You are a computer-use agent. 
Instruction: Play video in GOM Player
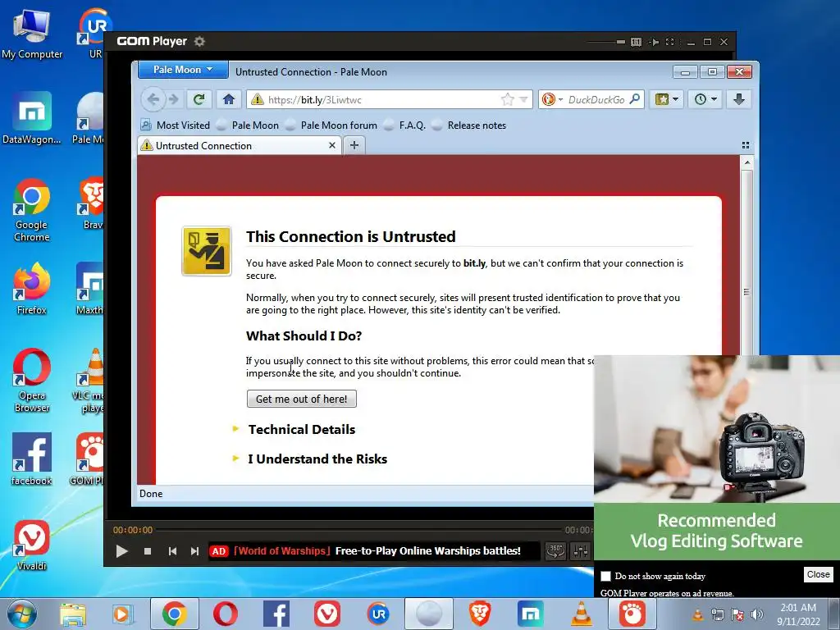121,550
